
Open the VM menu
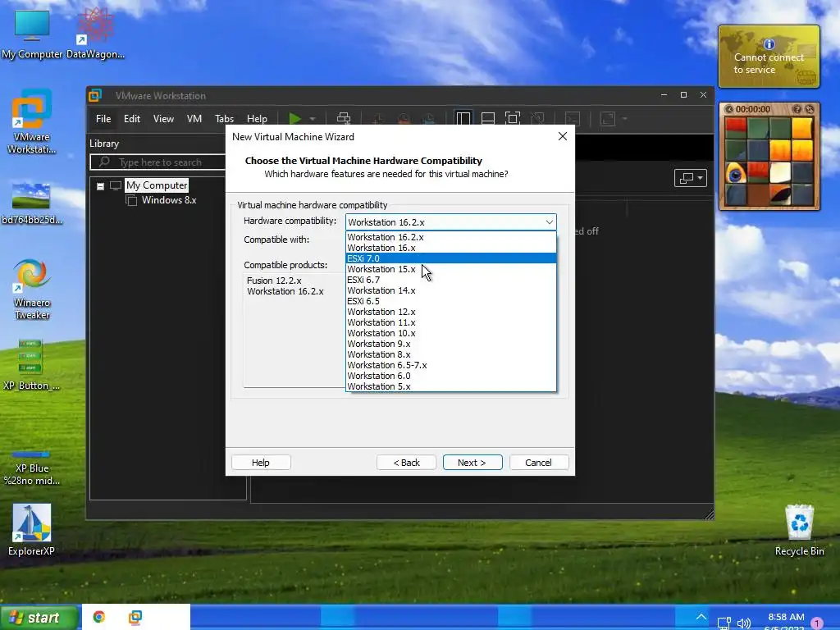pyautogui.click(x=194, y=119)
